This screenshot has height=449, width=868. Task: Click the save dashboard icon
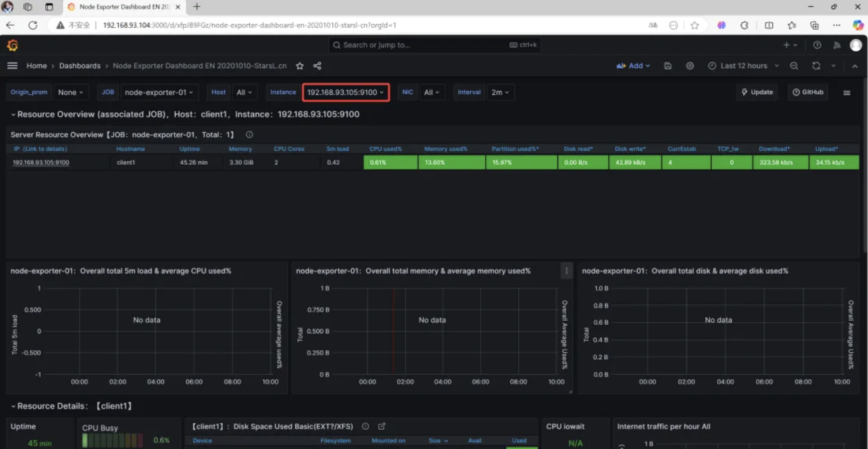[668, 66]
